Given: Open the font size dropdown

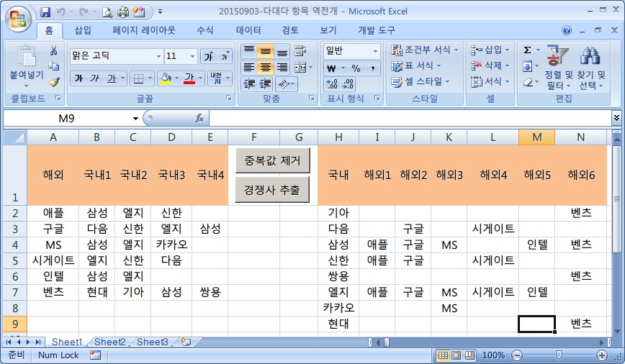Looking at the screenshot, I should [x=192, y=56].
